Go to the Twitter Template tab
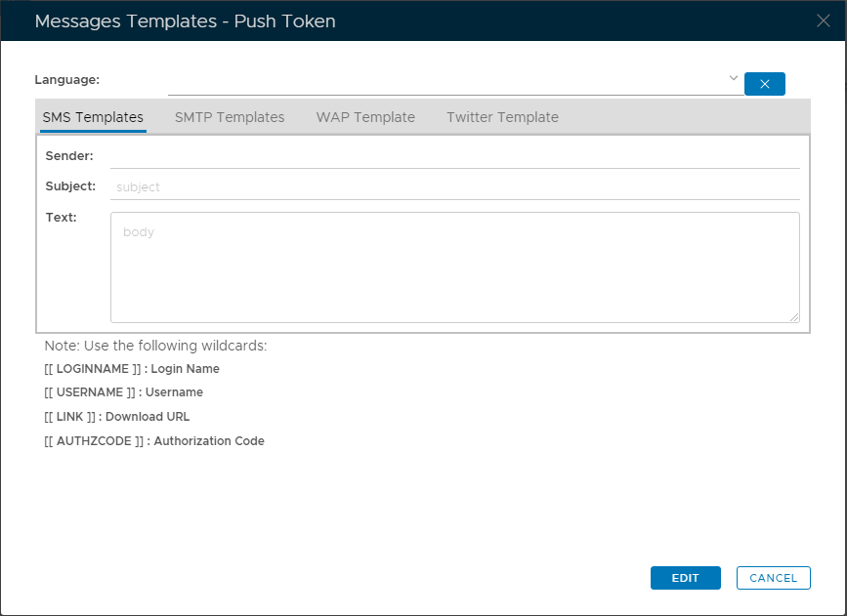 point(502,117)
